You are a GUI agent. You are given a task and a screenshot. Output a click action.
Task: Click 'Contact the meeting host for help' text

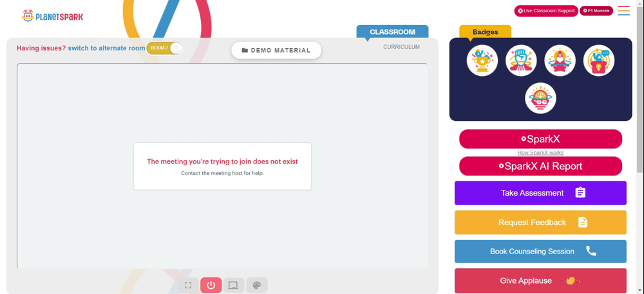point(223,173)
